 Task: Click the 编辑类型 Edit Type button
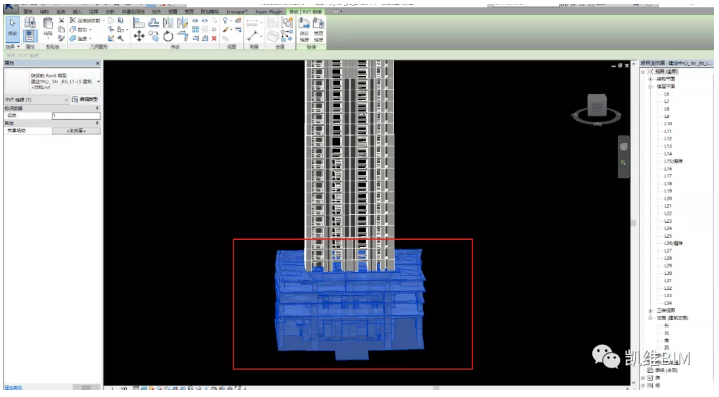pyautogui.click(x=85, y=99)
